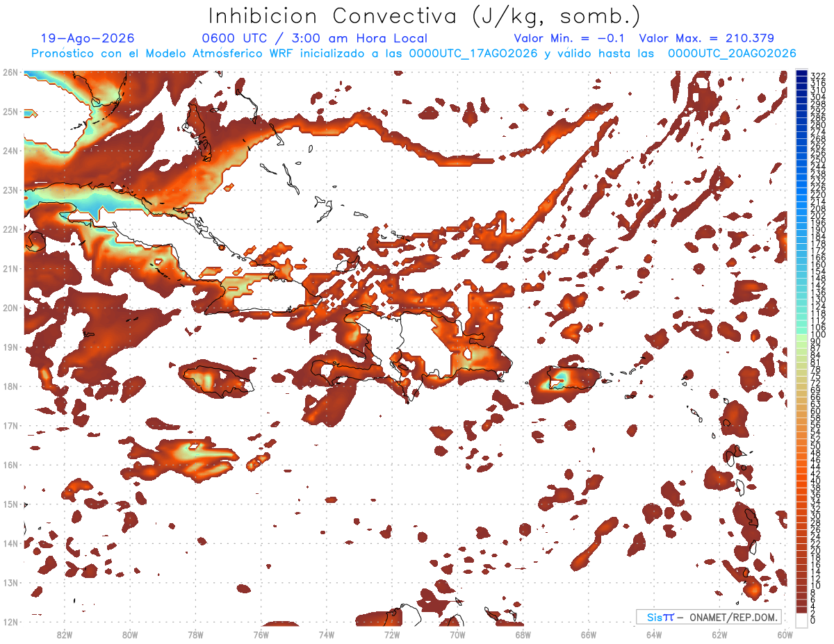Click the "23N" latitude axis label

10,190
